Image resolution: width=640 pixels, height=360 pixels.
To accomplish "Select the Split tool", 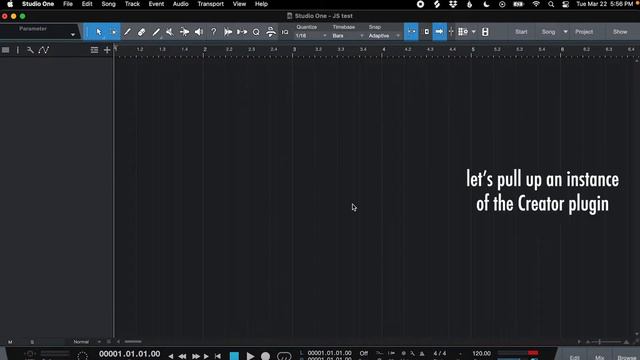I will (127, 32).
